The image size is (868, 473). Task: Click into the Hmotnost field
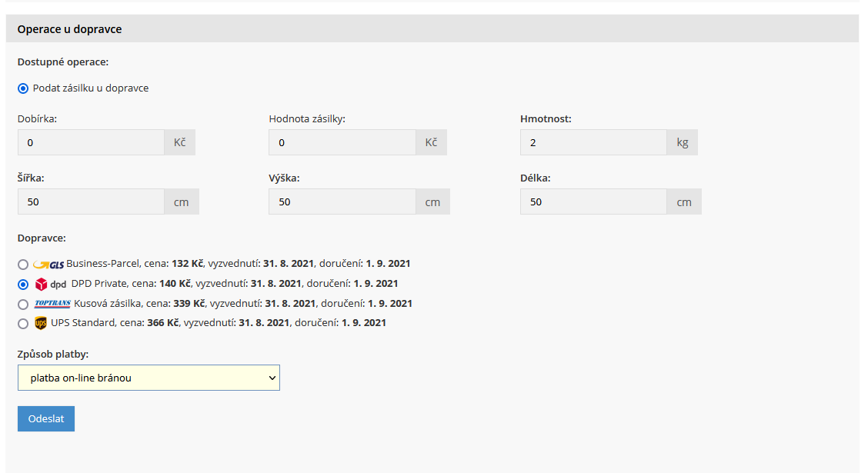pos(593,142)
